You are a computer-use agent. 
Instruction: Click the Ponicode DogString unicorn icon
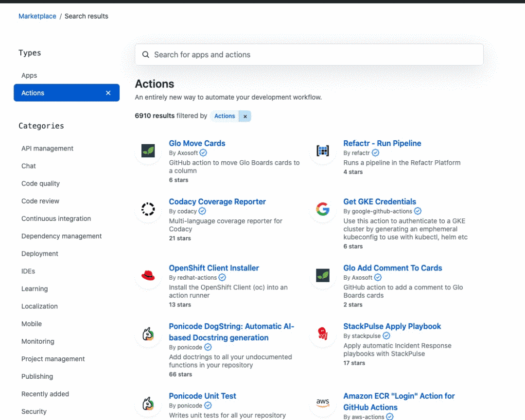(x=148, y=334)
